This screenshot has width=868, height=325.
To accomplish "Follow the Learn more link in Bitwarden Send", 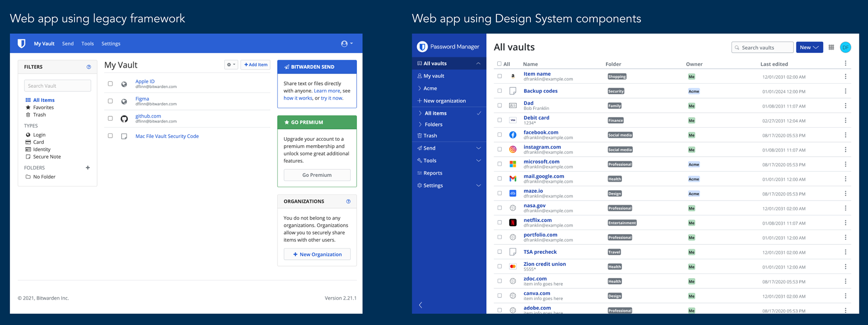I will click(x=327, y=91).
